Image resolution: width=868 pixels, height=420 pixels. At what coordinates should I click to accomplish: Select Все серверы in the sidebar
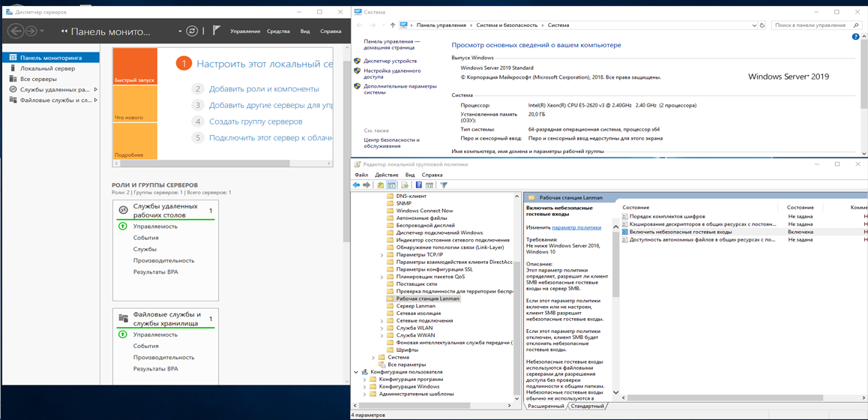38,79
